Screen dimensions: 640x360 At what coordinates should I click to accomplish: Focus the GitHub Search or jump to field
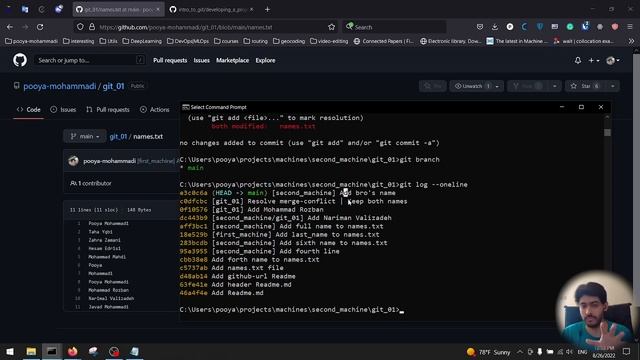(89, 60)
